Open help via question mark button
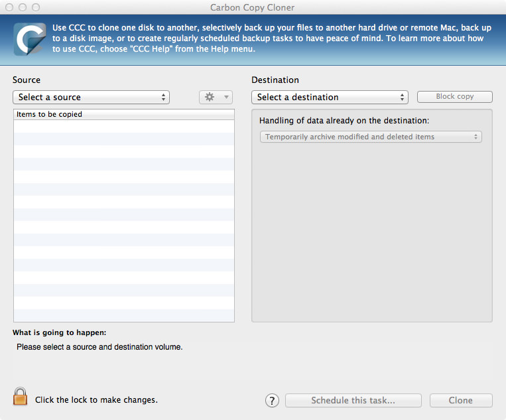 [272, 401]
